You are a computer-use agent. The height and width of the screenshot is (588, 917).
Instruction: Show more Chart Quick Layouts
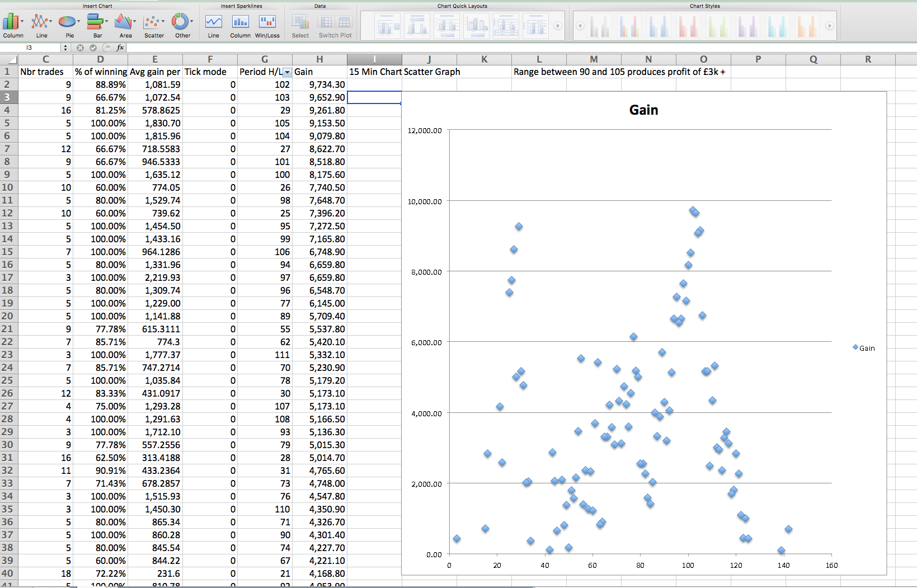558,26
